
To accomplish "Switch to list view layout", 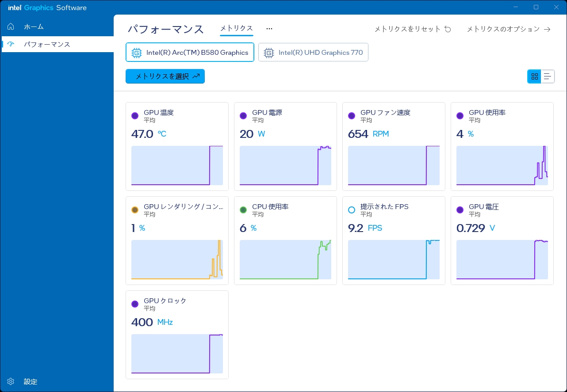I will 548,76.
